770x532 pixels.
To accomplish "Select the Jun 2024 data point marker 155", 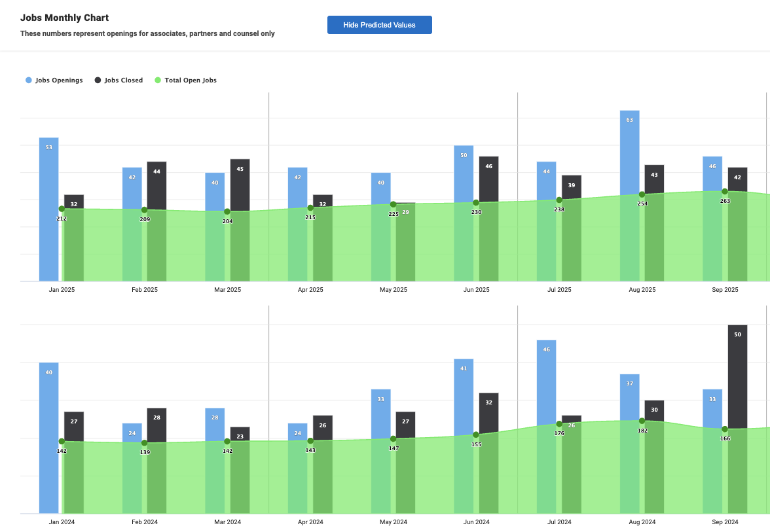I will [476, 434].
